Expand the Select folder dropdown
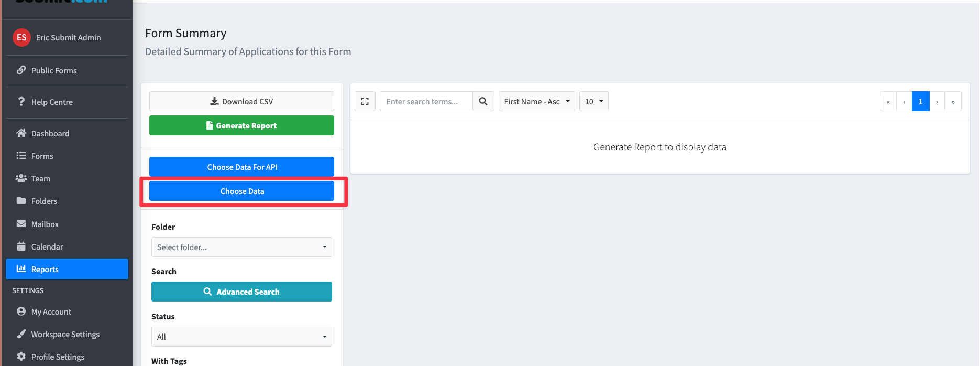Image resolution: width=980 pixels, height=366 pixels. (x=241, y=247)
